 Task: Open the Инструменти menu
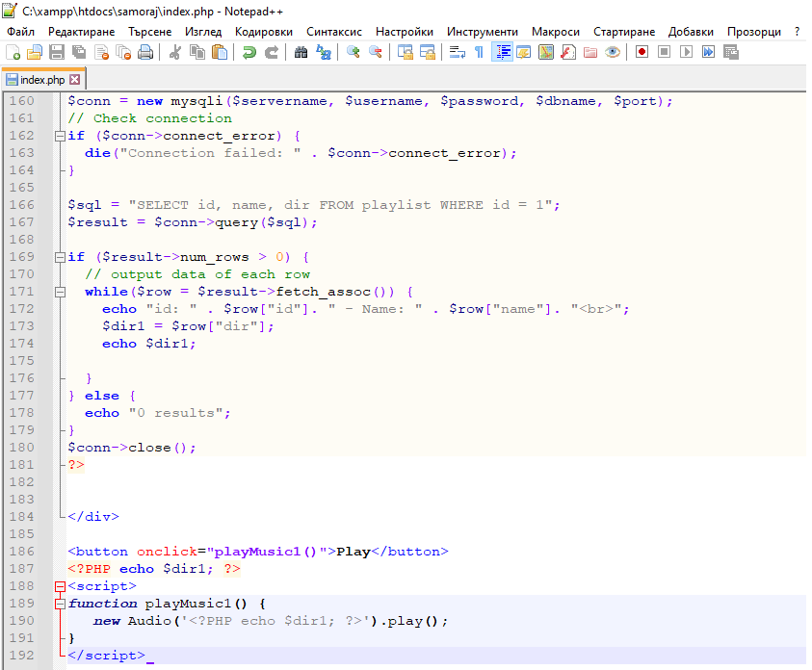coord(483,32)
